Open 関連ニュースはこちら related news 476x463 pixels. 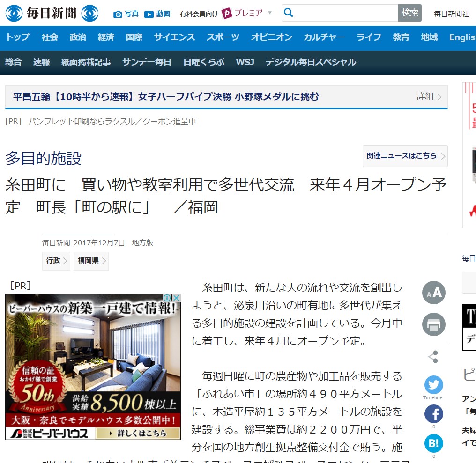click(x=405, y=156)
